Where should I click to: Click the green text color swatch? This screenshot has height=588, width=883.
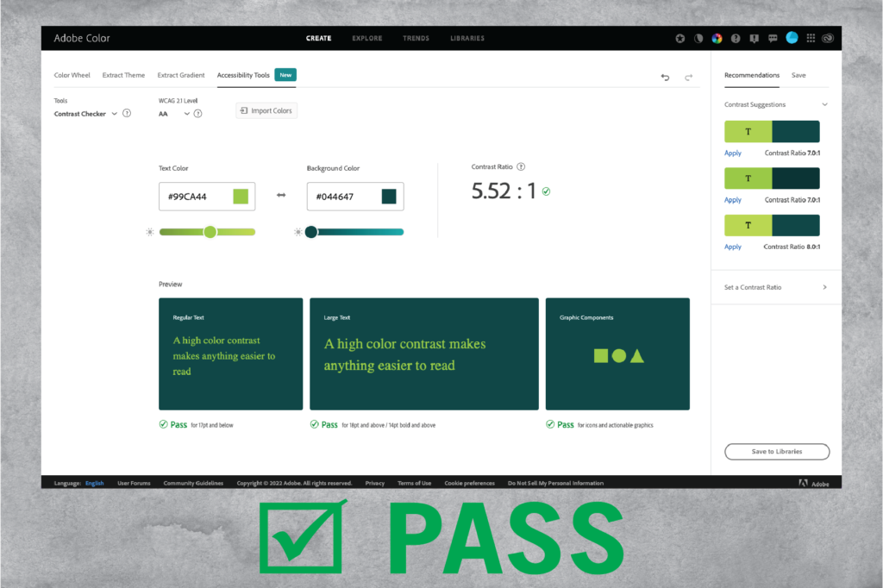[x=241, y=196]
